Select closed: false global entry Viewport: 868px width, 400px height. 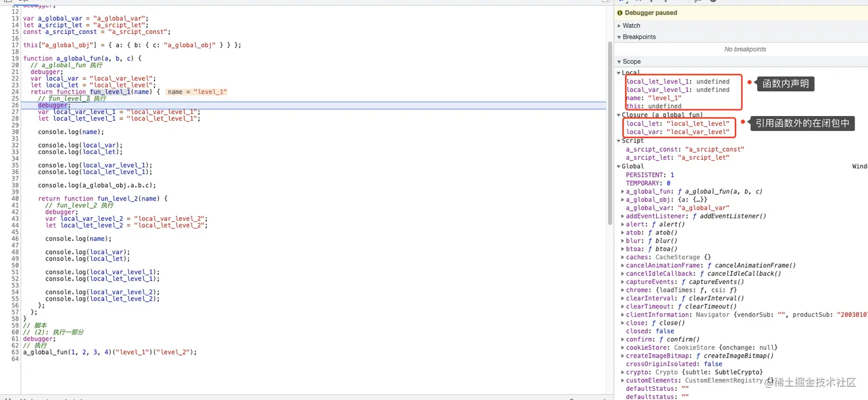[x=650, y=331]
